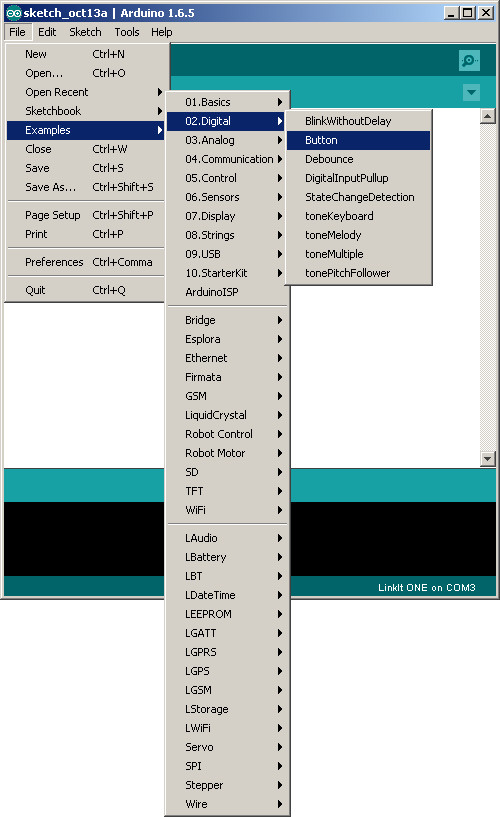This screenshot has width=500, height=817.
Task: Select the Examples menu entry
Action: coord(86,130)
